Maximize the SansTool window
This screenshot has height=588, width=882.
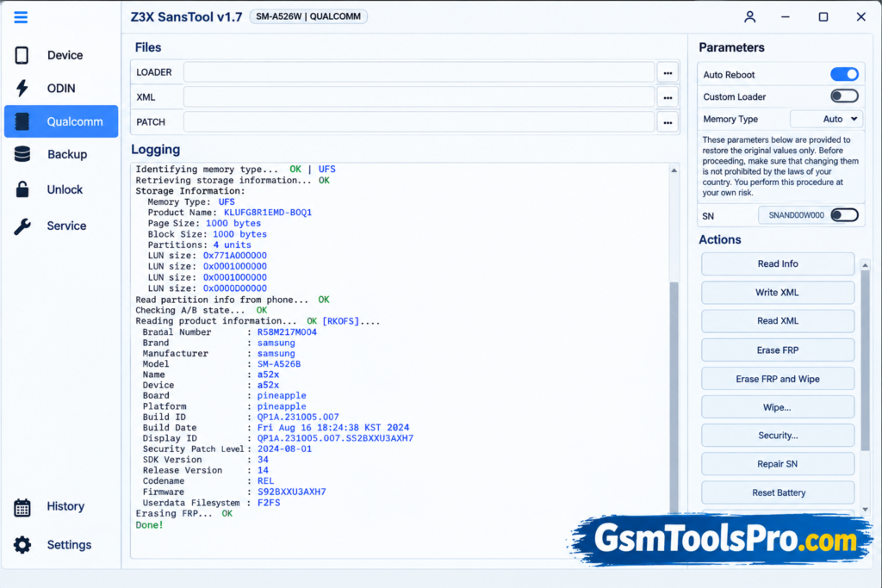[x=823, y=17]
